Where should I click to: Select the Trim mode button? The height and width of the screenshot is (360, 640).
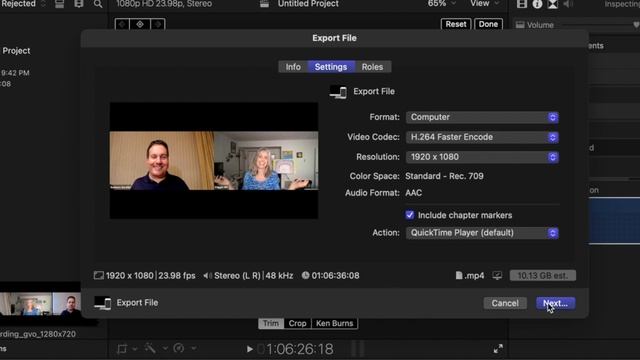(x=271, y=323)
